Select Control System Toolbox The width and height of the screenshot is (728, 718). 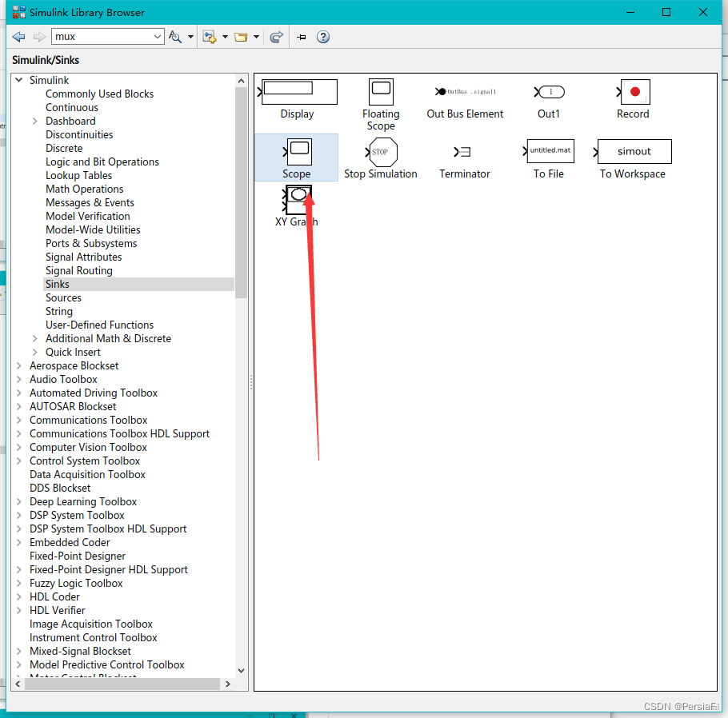pos(85,461)
